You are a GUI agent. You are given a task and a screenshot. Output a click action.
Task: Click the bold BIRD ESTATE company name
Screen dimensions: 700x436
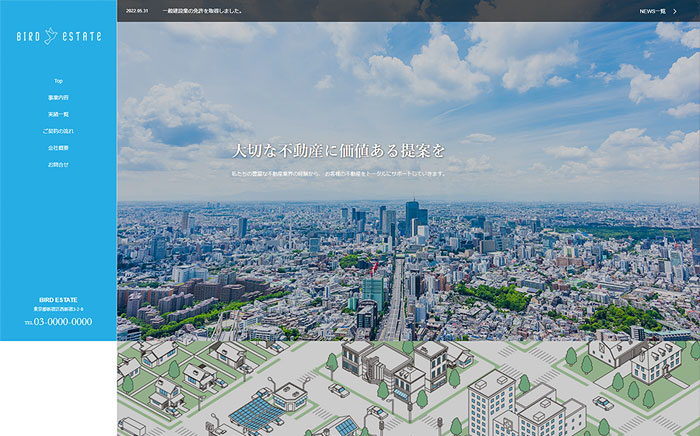(58, 300)
